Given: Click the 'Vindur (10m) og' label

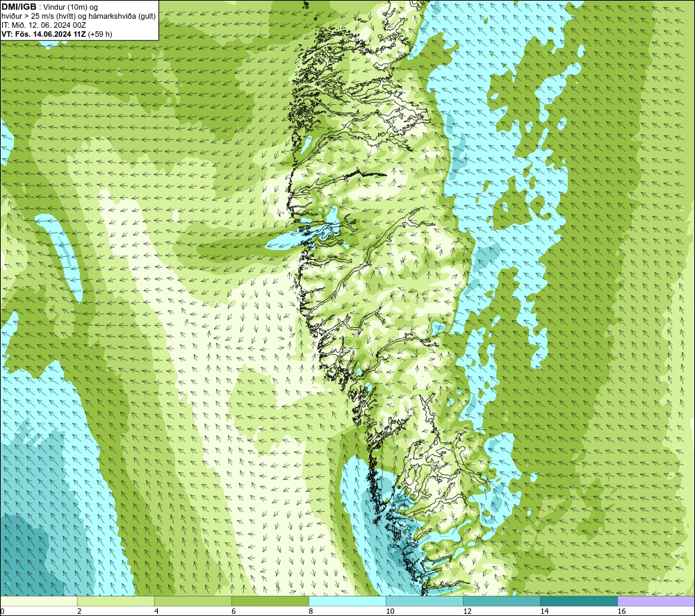Looking at the screenshot, I should tap(70, 8).
